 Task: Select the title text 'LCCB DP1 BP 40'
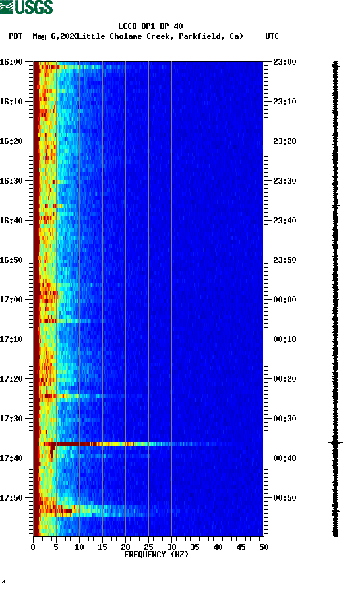(150, 26)
